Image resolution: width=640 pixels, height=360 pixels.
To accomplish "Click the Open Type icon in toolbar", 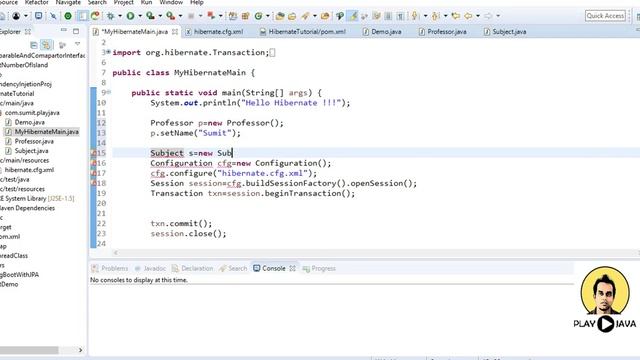I will [280, 16].
